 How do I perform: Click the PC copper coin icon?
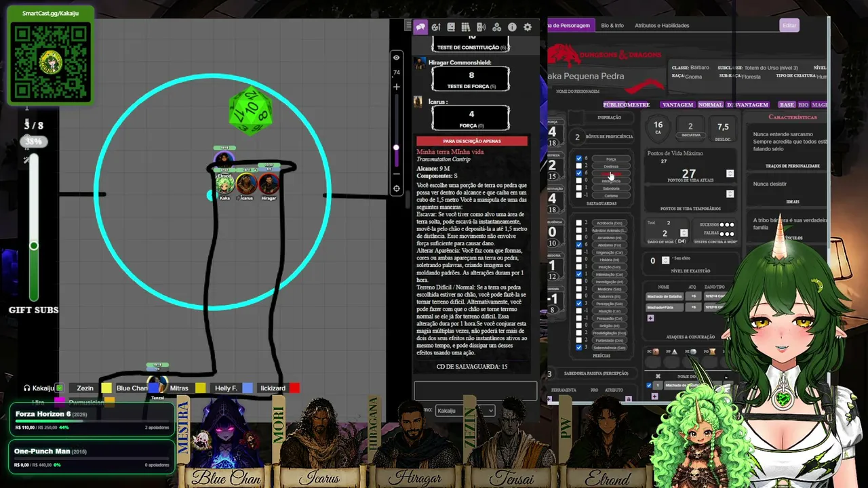pos(657,352)
